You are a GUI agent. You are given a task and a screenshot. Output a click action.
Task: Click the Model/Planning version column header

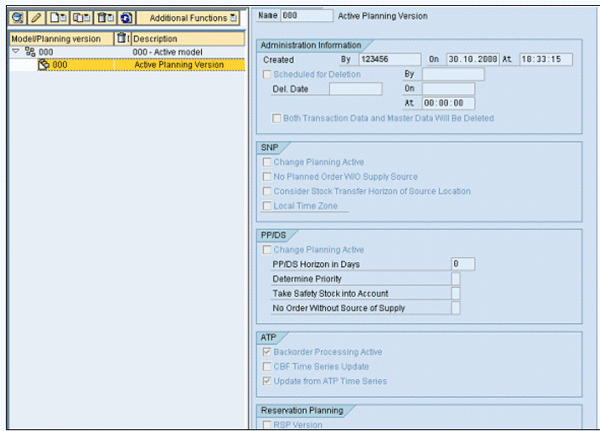click(x=58, y=38)
